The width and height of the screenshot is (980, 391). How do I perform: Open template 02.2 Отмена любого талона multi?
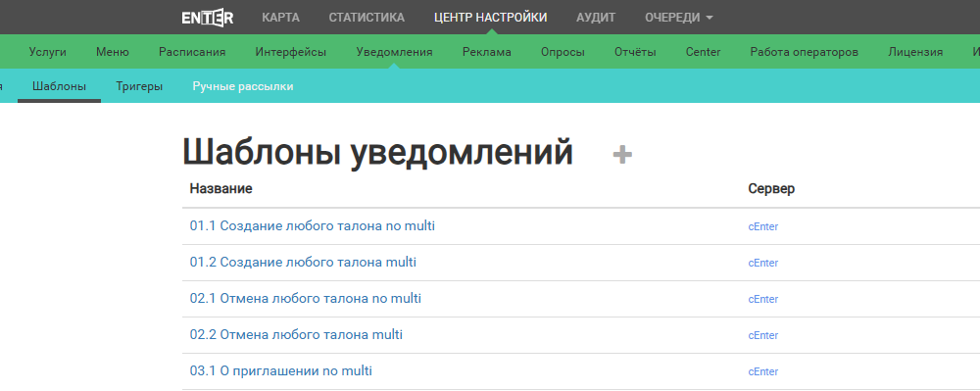(296, 335)
